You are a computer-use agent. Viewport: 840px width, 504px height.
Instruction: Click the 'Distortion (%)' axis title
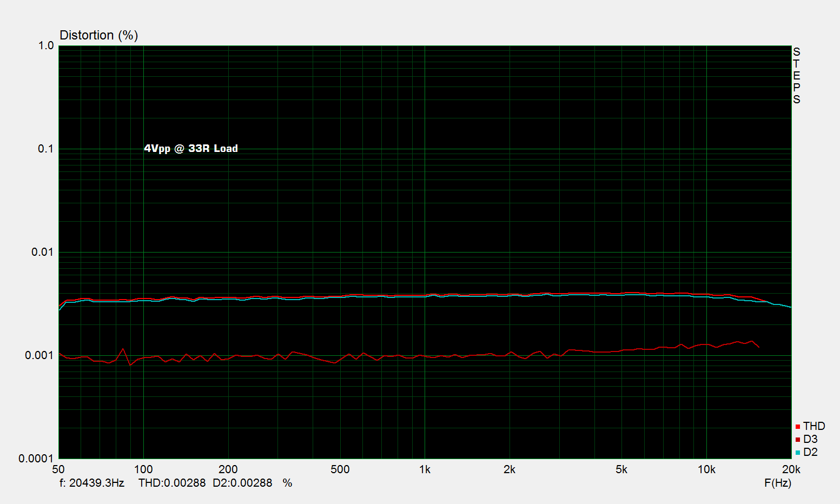pyautogui.click(x=99, y=35)
